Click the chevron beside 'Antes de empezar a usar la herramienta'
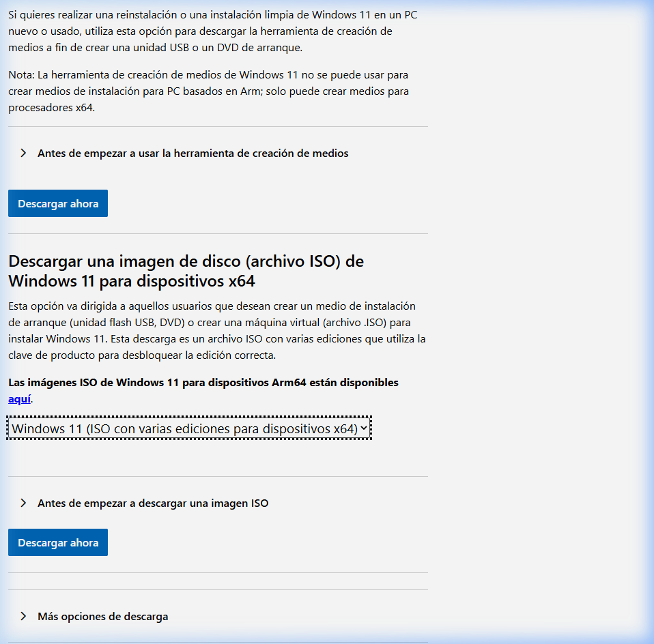Viewport: 654px width, 644px height. [x=23, y=153]
